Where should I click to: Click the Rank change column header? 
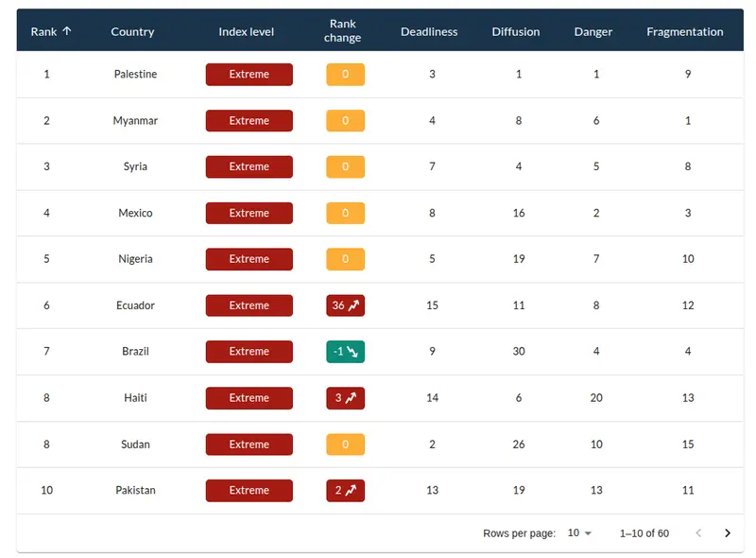342,31
